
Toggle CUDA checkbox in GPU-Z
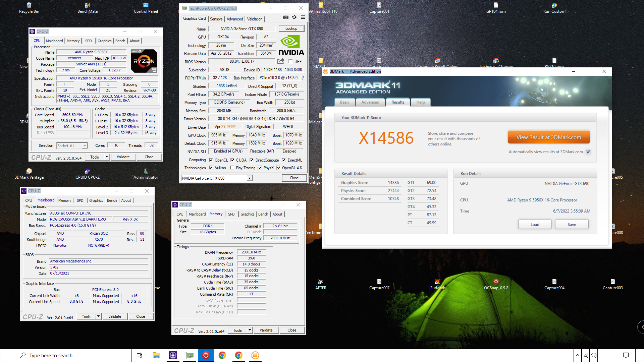pos(232,160)
